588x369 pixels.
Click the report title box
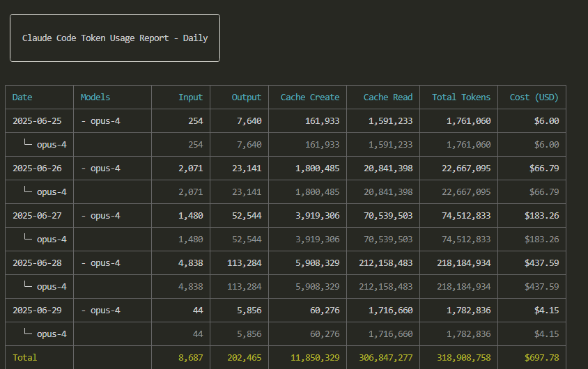coord(115,38)
